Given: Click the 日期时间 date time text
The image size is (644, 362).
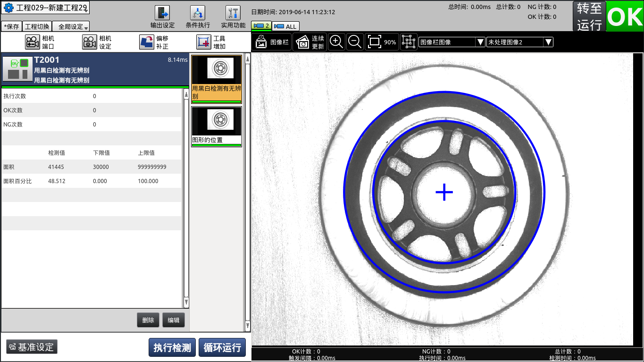Looking at the screenshot, I should [x=293, y=12].
